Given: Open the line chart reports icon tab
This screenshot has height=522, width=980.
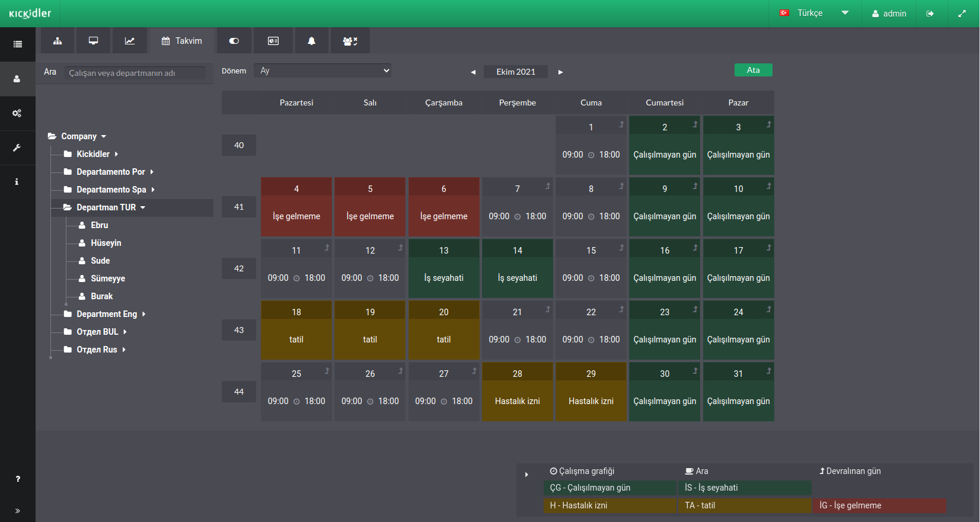Looking at the screenshot, I should 130,41.
